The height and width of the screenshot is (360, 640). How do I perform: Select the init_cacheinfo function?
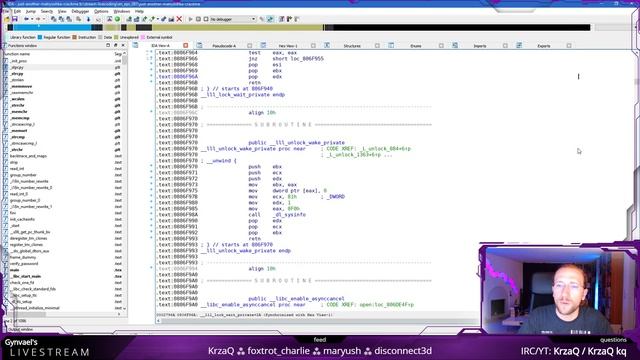tap(22, 219)
